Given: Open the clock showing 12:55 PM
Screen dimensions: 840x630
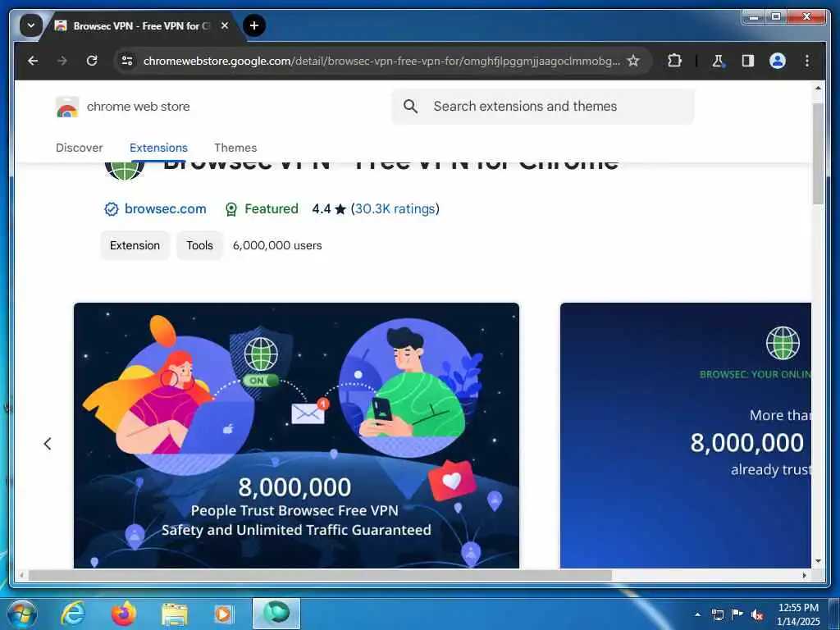Looking at the screenshot, I should 798,614.
